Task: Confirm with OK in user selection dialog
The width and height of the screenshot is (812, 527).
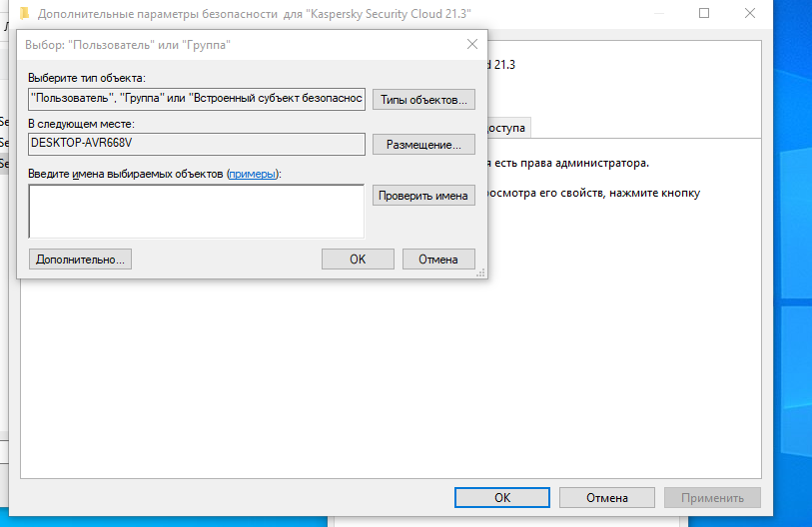Action: point(358,259)
